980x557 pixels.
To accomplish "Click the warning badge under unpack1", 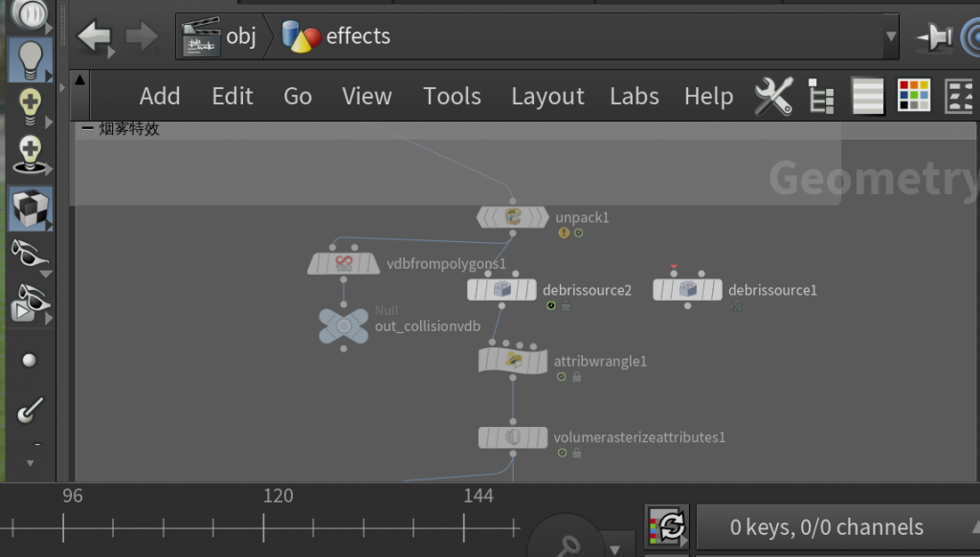I will [564, 234].
